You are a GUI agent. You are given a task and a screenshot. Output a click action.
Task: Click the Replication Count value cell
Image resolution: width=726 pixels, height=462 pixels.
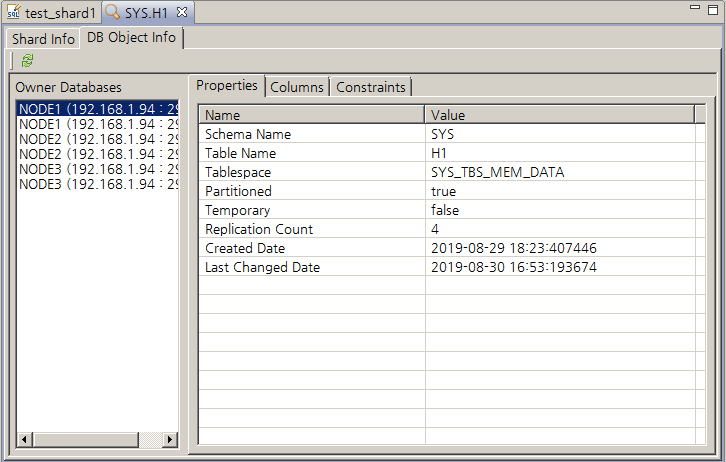click(x=558, y=229)
